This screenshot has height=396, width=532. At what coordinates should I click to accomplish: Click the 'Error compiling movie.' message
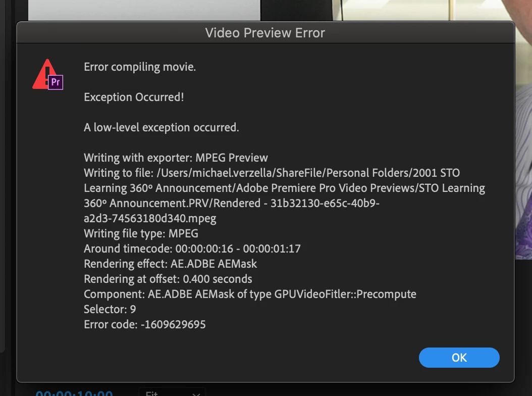tap(140, 67)
